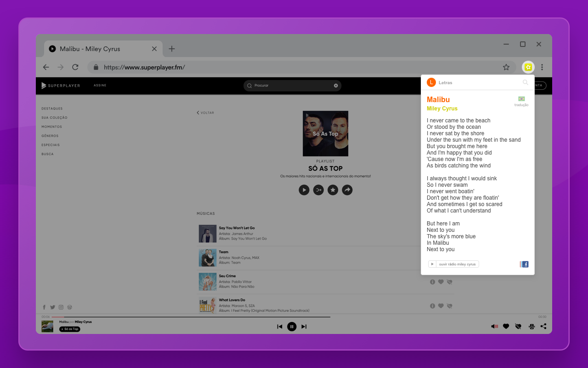
Task: Go back via Voltar link
Action: point(205,113)
